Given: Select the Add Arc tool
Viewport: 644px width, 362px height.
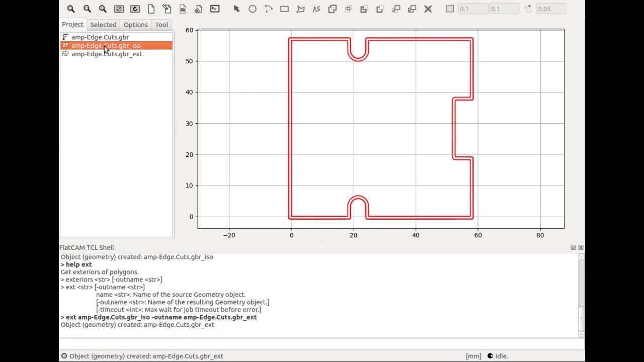Looking at the screenshot, I should click(x=268, y=9).
